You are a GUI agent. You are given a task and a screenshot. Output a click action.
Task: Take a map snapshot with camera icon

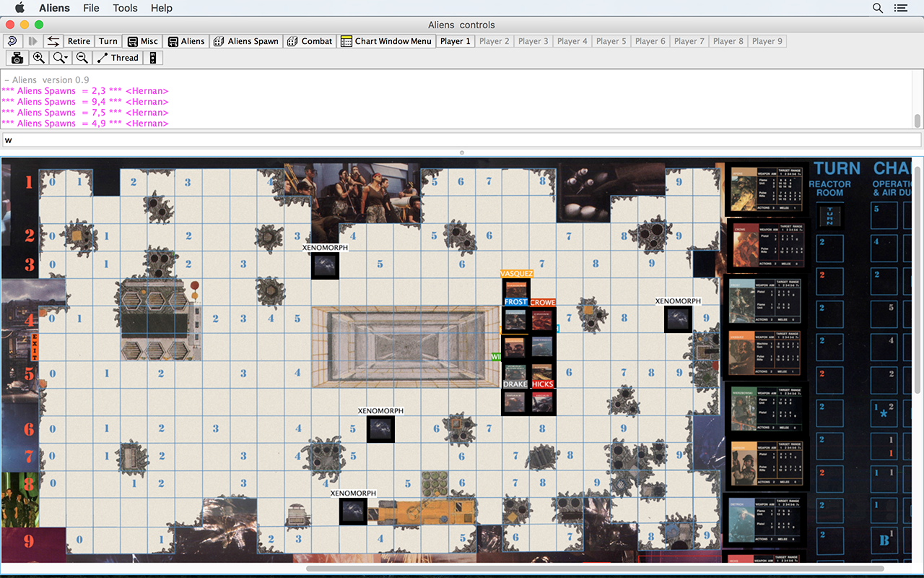(x=17, y=58)
